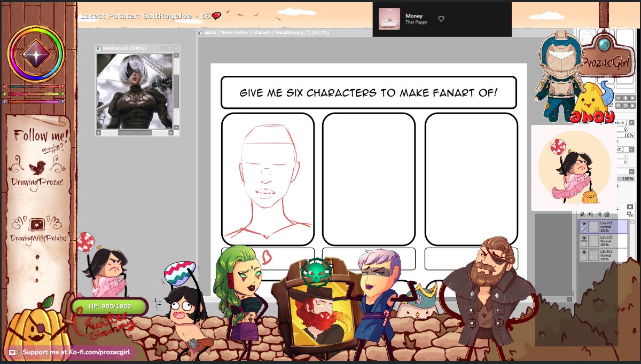Click the minus zoom button in the navigator
This screenshot has height=364, width=641.
(x=619, y=98)
